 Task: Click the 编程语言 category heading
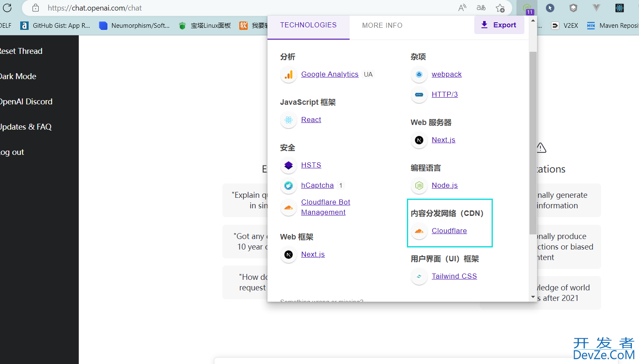(x=426, y=168)
